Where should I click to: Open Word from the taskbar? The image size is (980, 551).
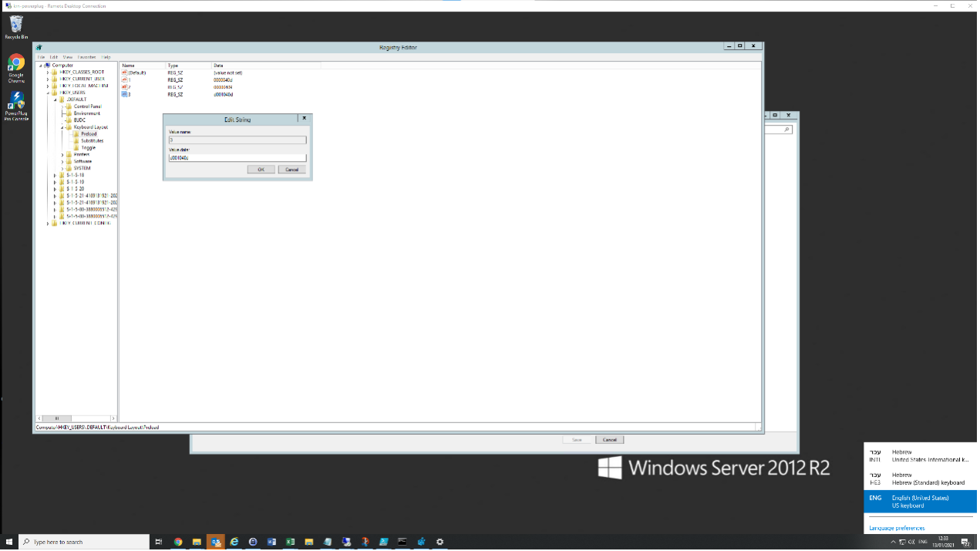pos(272,542)
